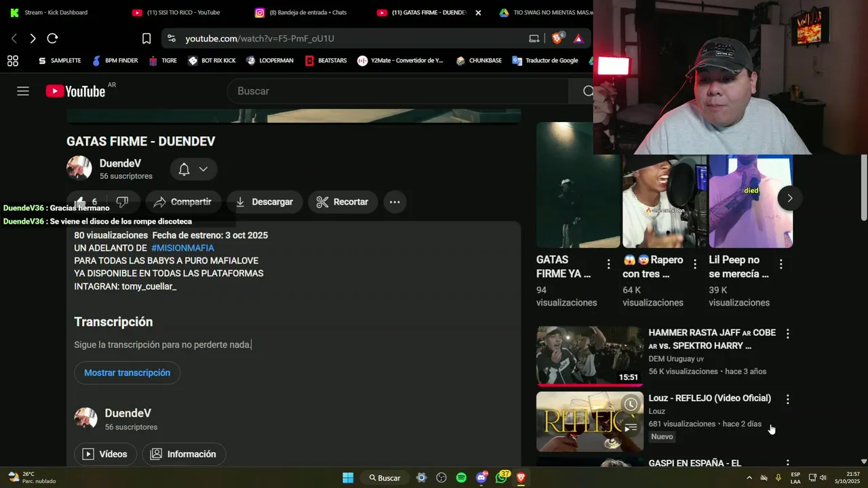Add Louz REFLEJO to queue icon
868x488 pixels.
(631, 427)
